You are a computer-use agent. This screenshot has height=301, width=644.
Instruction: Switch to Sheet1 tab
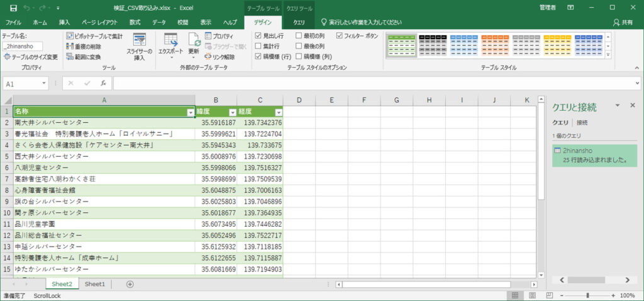pyautogui.click(x=95, y=284)
